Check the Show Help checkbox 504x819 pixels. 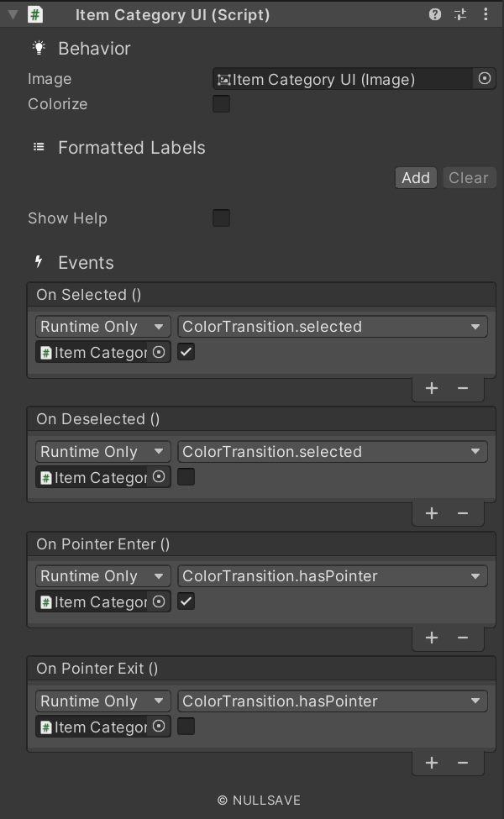tap(221, 218)
